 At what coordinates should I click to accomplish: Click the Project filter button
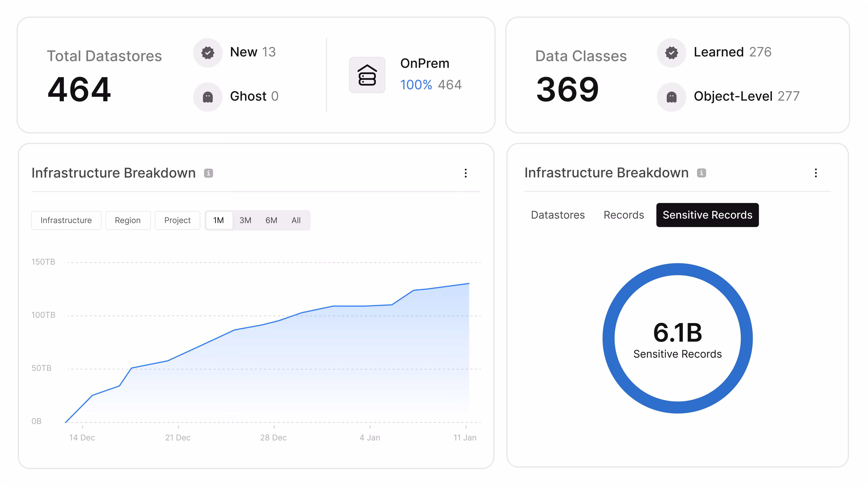coord(177,220)
